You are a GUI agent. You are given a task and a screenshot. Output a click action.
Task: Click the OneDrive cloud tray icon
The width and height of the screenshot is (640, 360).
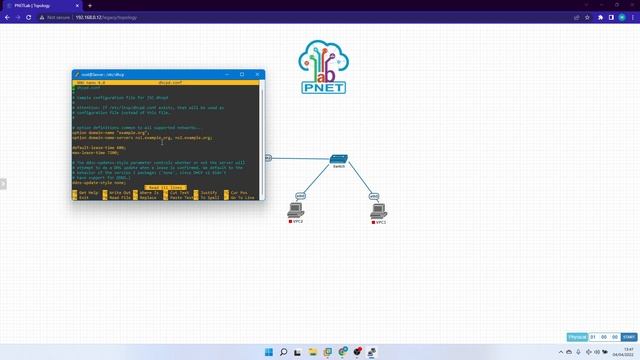[569, 352]
